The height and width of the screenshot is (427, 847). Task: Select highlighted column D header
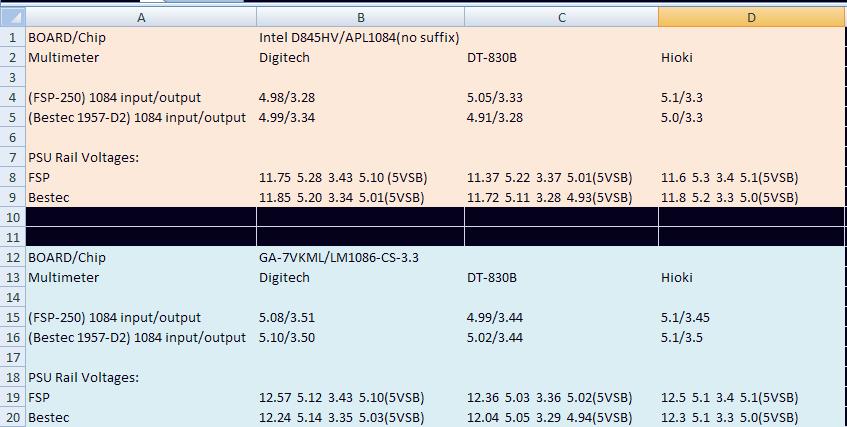pyautogui.click(x=752, y=17)
